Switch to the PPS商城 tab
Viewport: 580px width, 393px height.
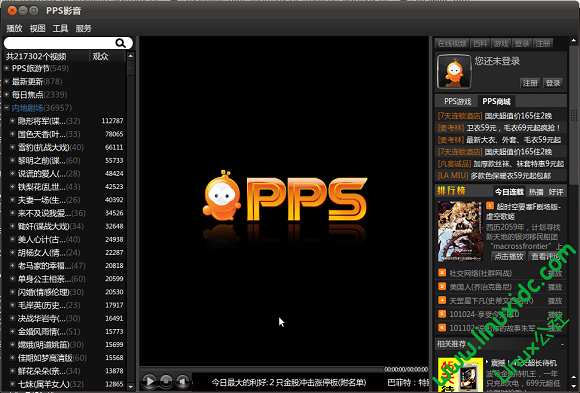(496, 101)
